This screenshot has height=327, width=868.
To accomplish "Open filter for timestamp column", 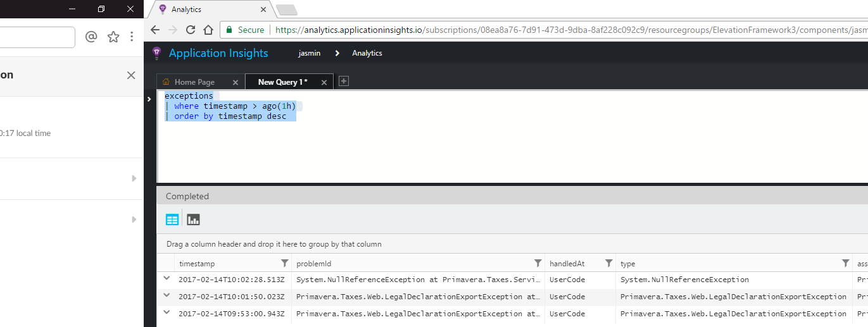I will pos(284,262).
